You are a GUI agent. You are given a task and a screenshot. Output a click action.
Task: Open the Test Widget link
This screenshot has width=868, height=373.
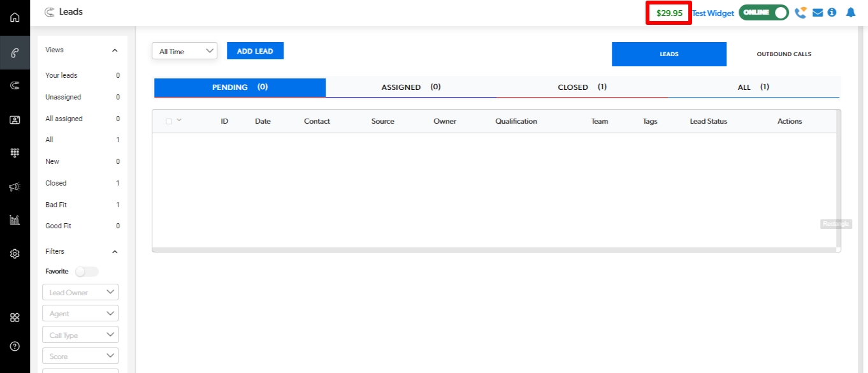point(712,13)
